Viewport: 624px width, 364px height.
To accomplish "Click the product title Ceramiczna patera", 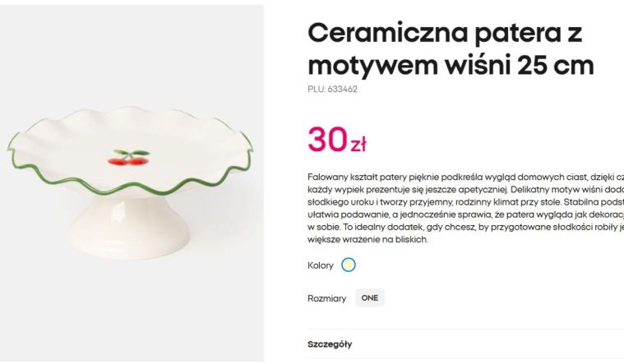I will point(445,33).
